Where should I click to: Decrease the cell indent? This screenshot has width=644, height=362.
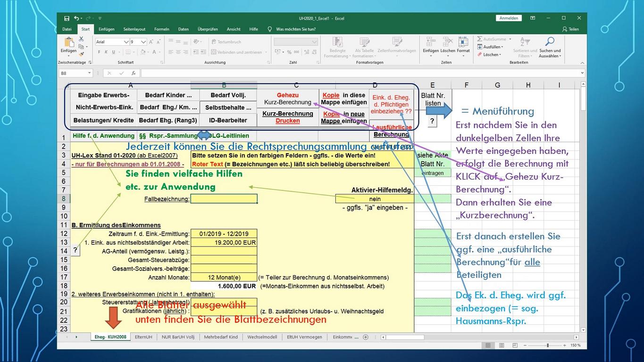(x=197, y=52)
